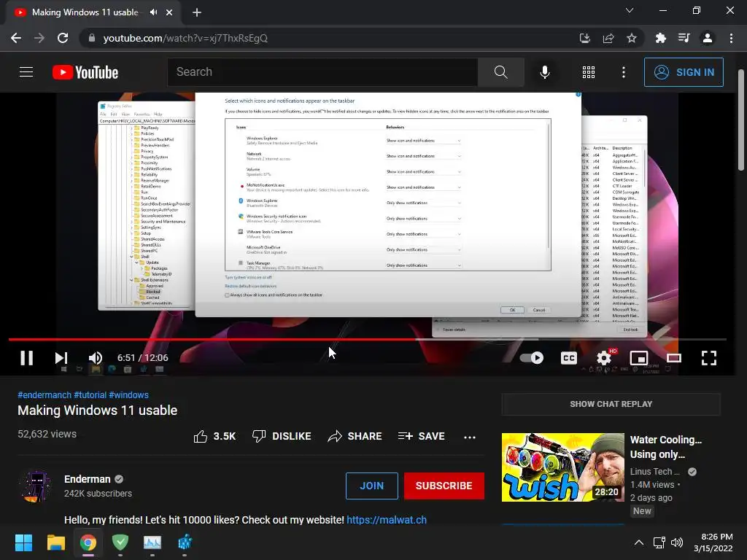Show the chat replay
This screenshot has width=747, height=560.
[x=611, y=404]
